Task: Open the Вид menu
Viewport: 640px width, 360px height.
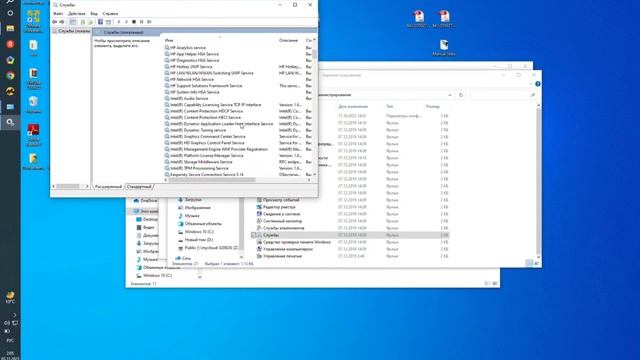Action: pos(94,13)
